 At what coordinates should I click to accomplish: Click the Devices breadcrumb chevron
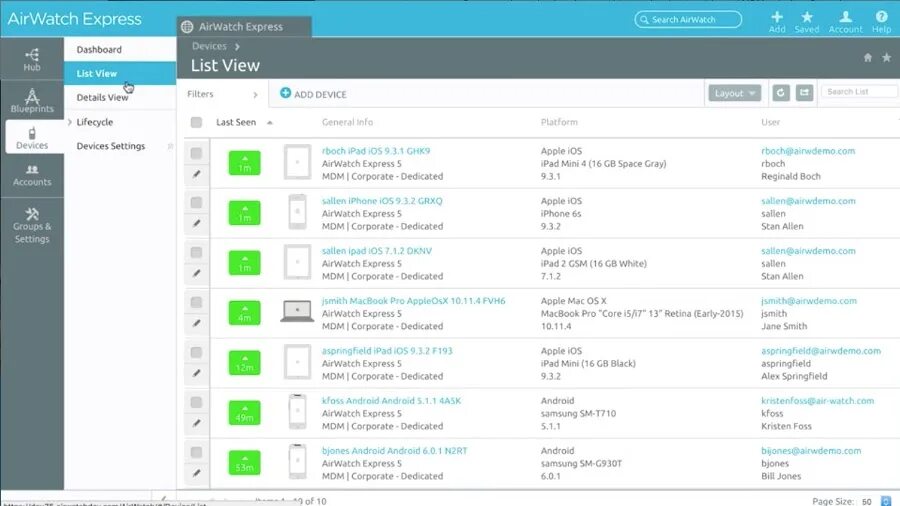pos(237,46)
